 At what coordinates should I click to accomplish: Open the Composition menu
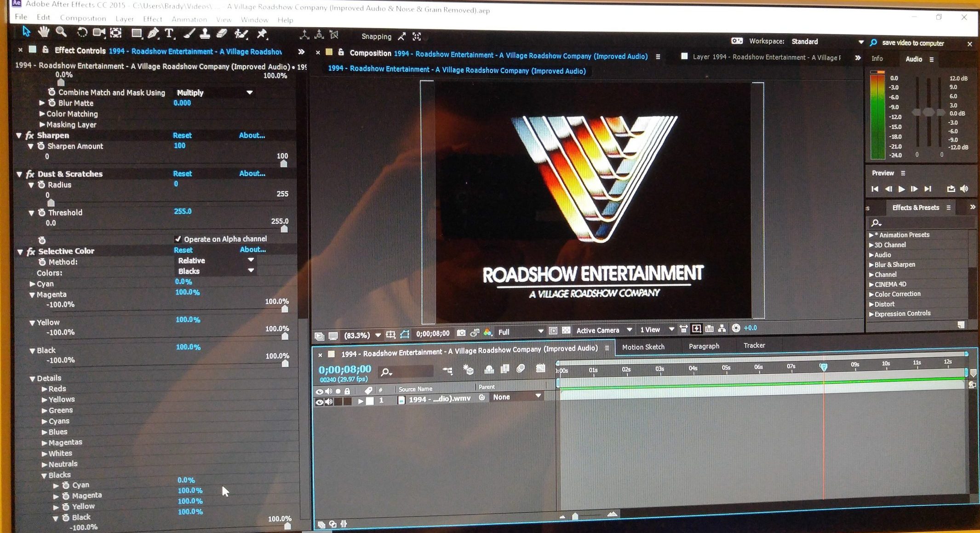[83, 18]
